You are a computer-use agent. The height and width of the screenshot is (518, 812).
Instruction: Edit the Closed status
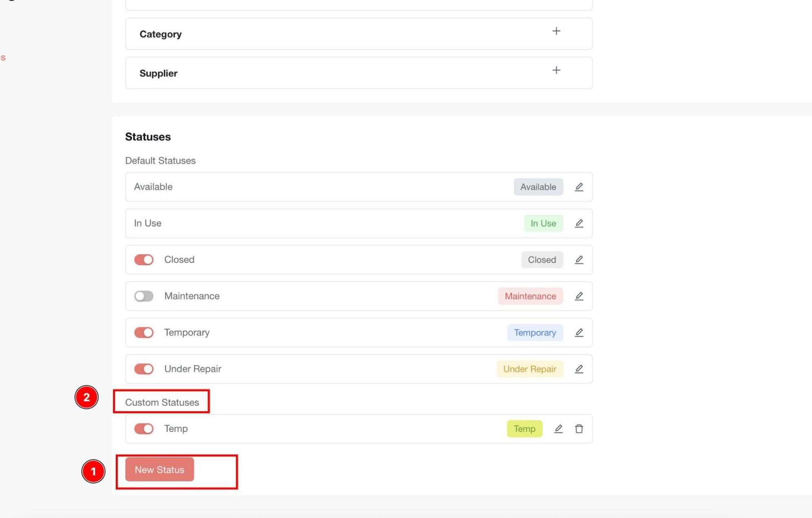click(x=579, y=260)
